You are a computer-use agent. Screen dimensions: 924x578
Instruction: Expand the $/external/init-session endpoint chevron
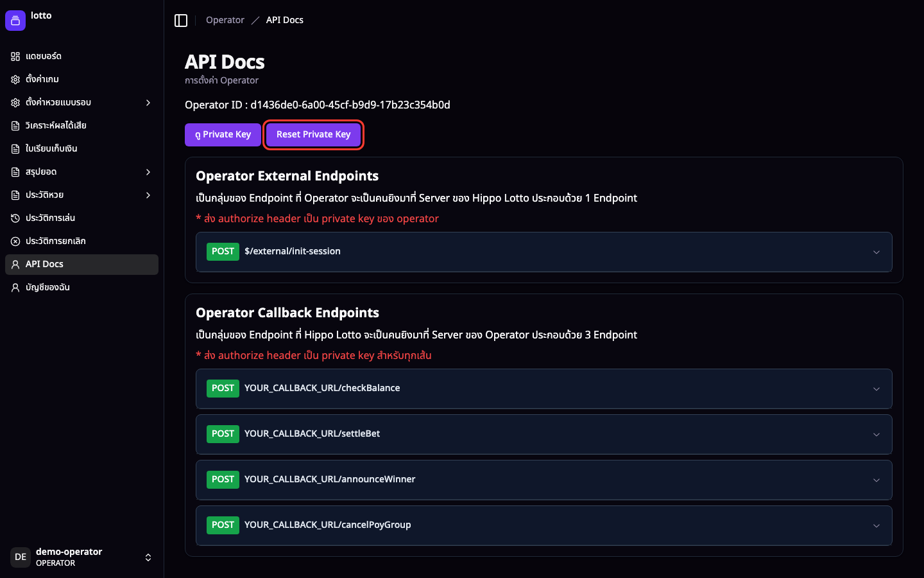[877, 252]
